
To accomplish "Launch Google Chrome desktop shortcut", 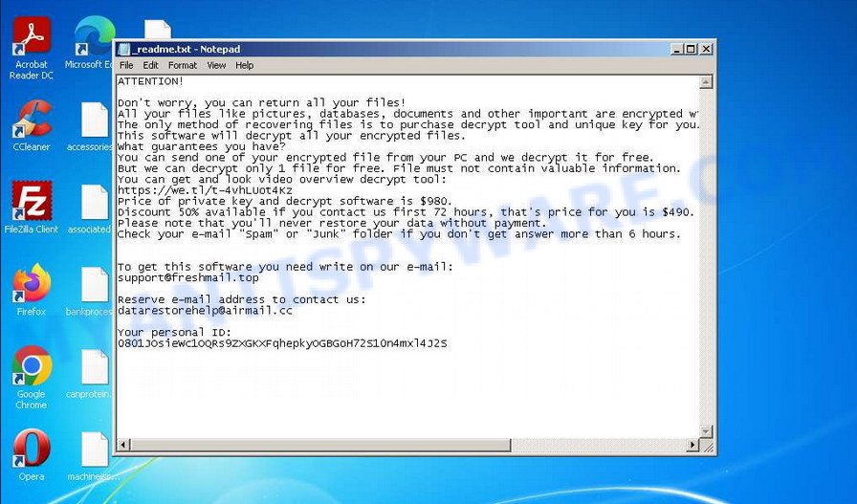I will 32,378.
